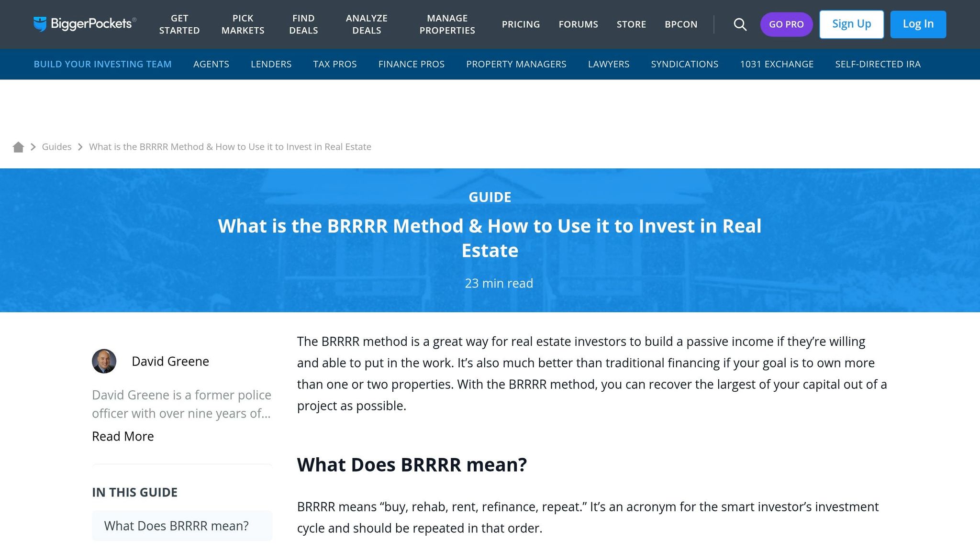Open the Lawyers link

[x=609, y=64]
